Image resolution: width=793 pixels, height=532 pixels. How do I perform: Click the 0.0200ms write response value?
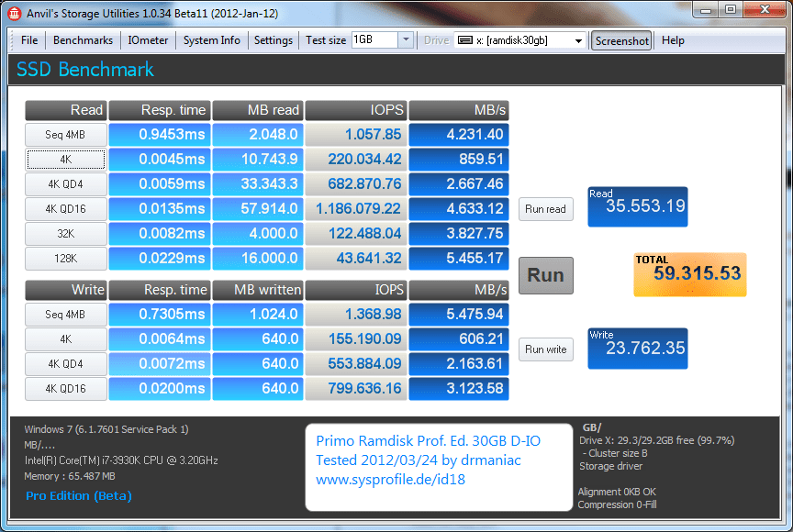coord(160,389)
